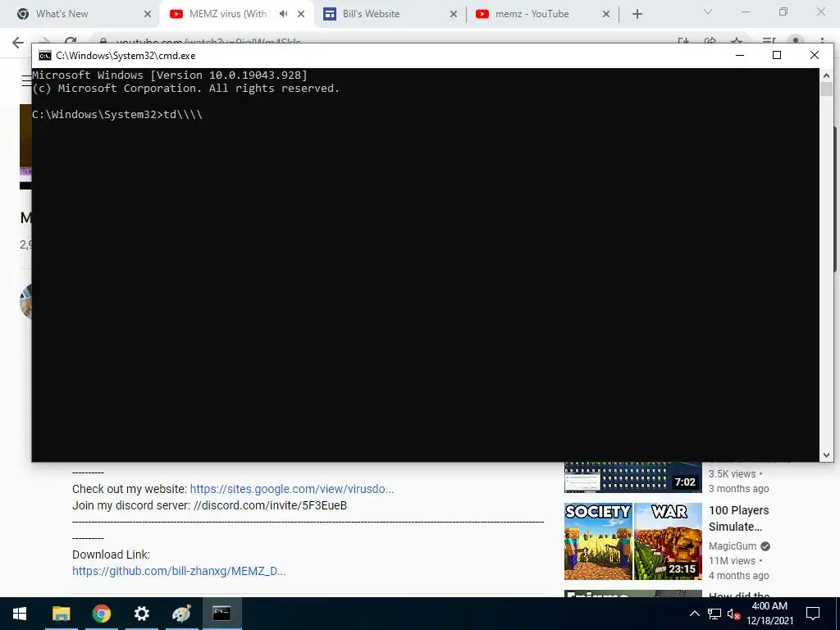Open the Society War video thumbnail
The height and width of the screenshot is (630, 840).
pyautogui.click(x=632, y=541)
